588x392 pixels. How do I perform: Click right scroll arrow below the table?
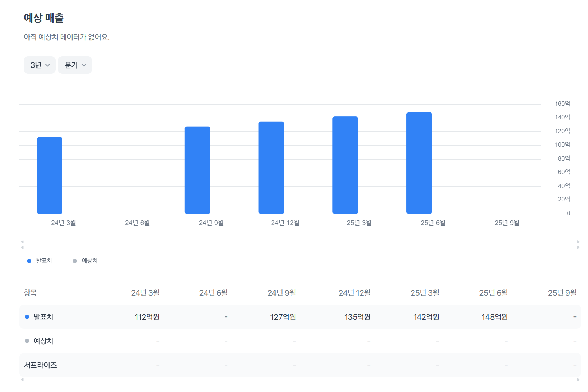[x=578, y=380]
